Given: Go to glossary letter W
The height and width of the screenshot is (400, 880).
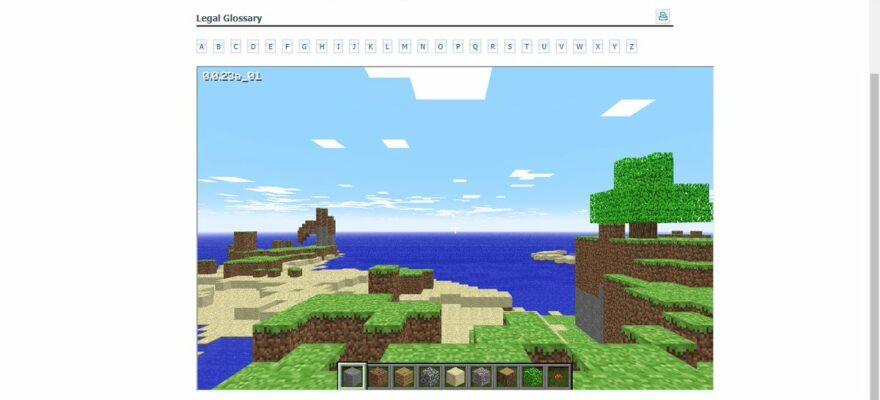Looking at the screenshot, I should pyautogui.click(x=580, y=47).
